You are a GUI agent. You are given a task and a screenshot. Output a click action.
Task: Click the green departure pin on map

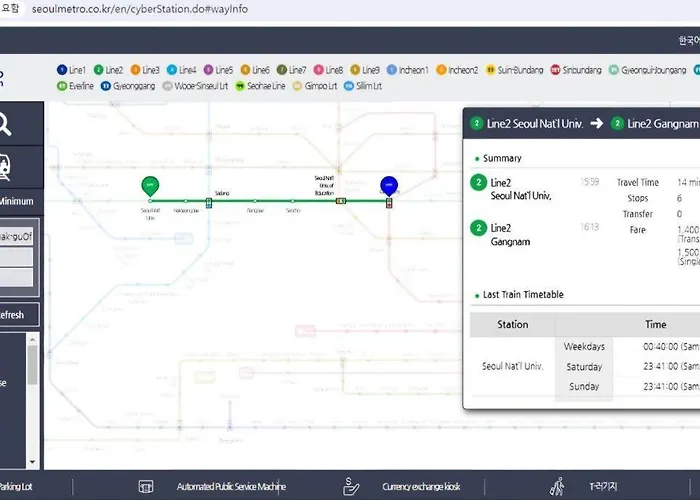[150, 186]
